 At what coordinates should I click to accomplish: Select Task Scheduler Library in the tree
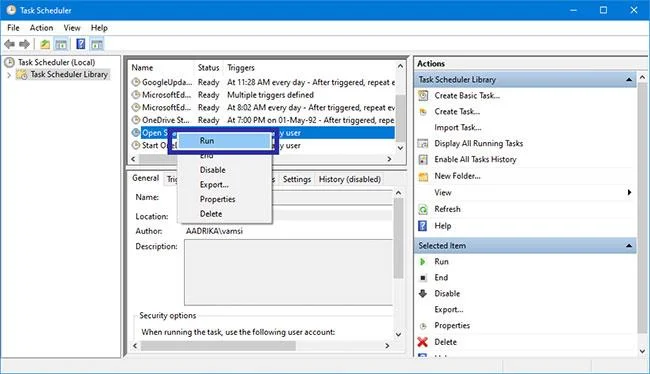coord(69,74)
